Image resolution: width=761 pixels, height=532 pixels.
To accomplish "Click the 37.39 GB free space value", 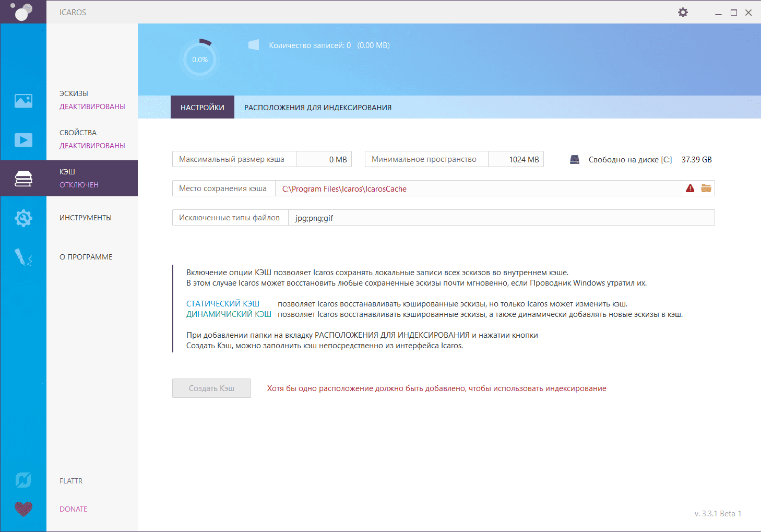I will pos(697,160).
